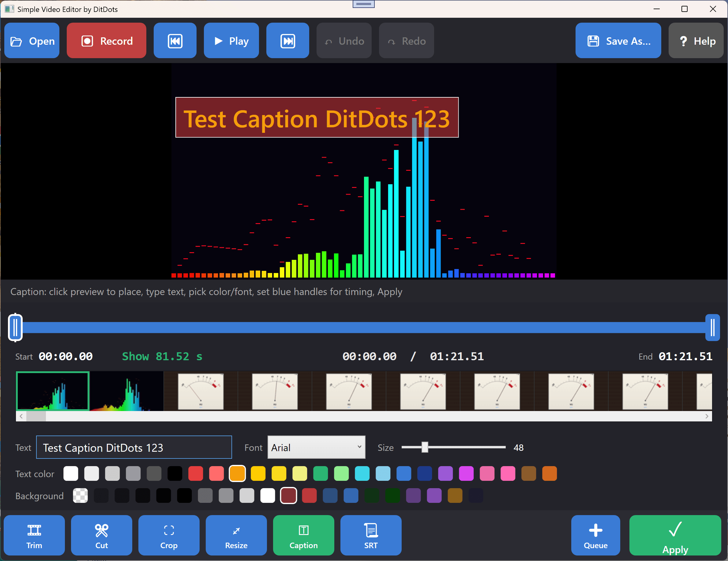Select the second spectrum thumbnail in timeline
Screen dimensions: 728x561
127,391
